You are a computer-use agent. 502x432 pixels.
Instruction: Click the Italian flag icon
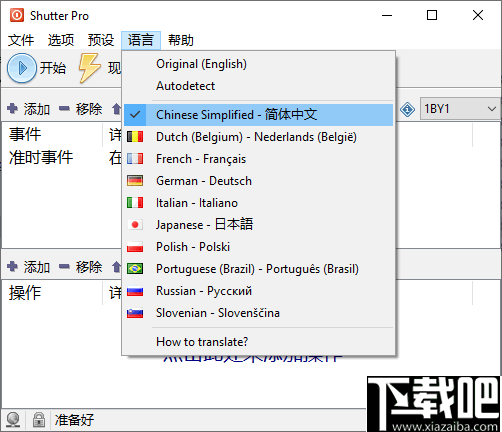pyautogui.click(x=135, y=203)
